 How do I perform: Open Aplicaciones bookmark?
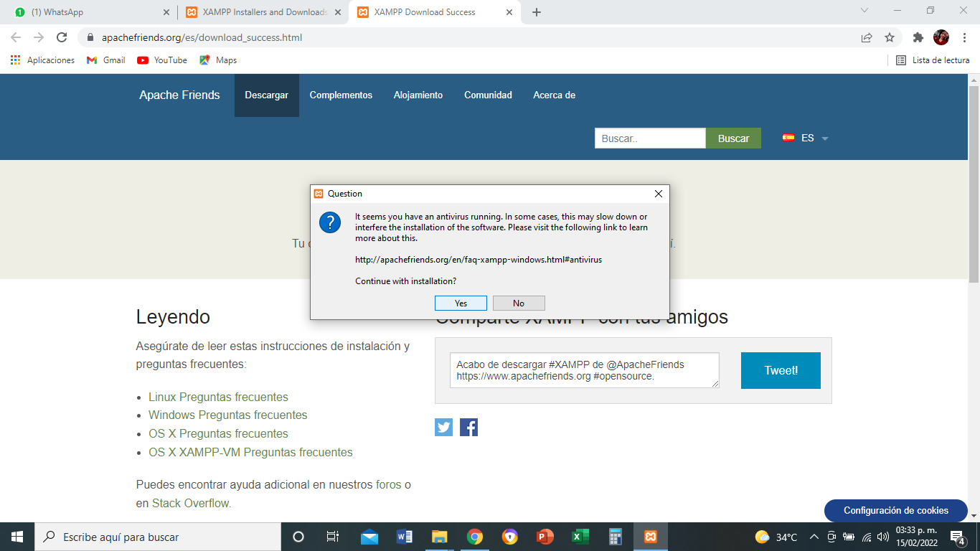click(x=42, y=60)
